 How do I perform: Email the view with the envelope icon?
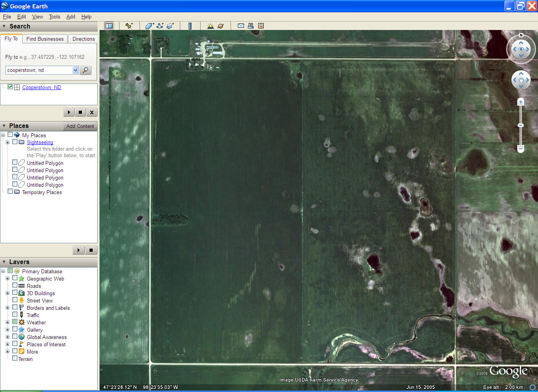[x=241, y=26]
